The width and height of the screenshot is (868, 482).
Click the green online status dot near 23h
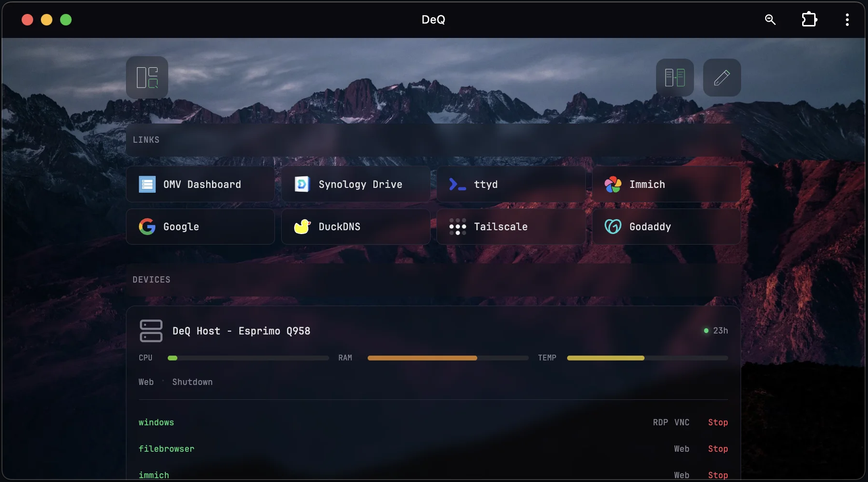click(x=706, y=331)
